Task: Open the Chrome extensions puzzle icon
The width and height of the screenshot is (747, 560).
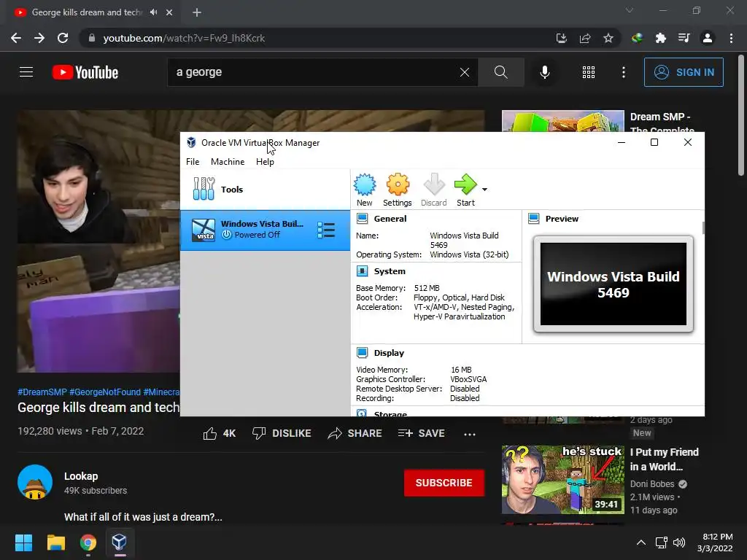Action: 661,38
